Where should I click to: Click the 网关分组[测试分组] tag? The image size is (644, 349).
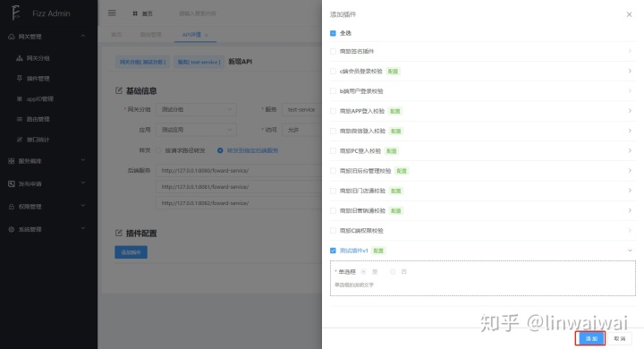tap(142, 62)
